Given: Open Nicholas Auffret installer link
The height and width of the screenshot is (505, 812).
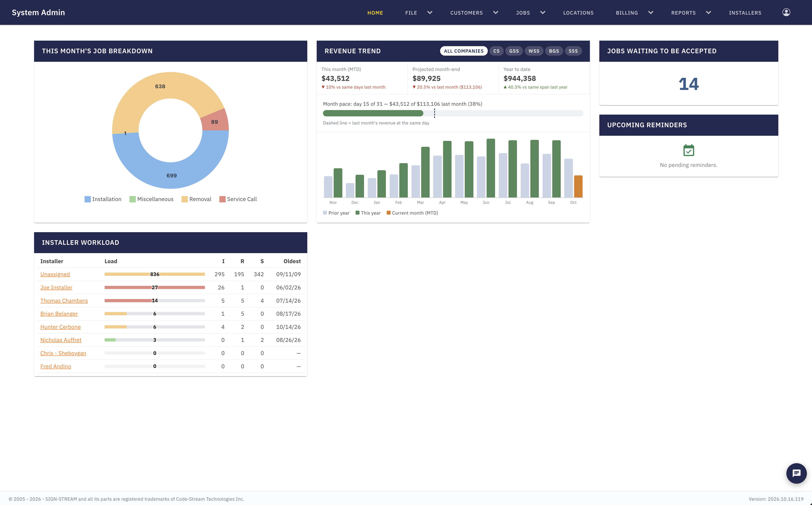Looking at the screenshot, I should [61, 340].
